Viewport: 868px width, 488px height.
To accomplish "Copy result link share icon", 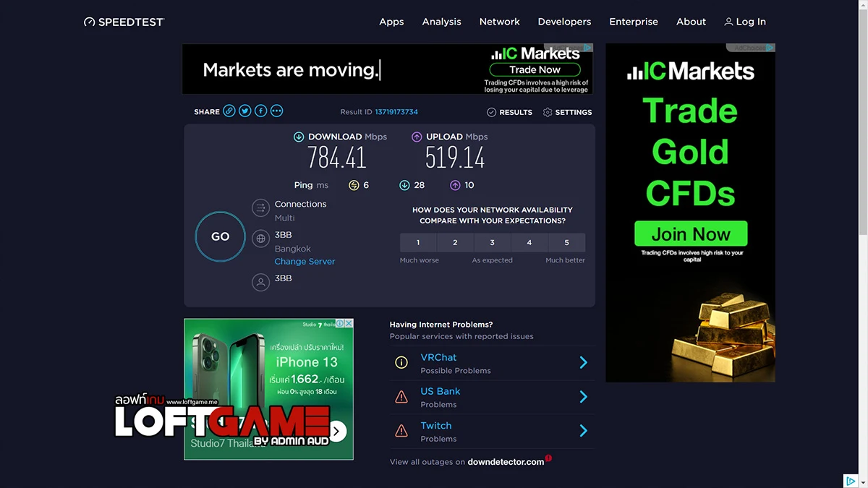I will tap(229, 111).
